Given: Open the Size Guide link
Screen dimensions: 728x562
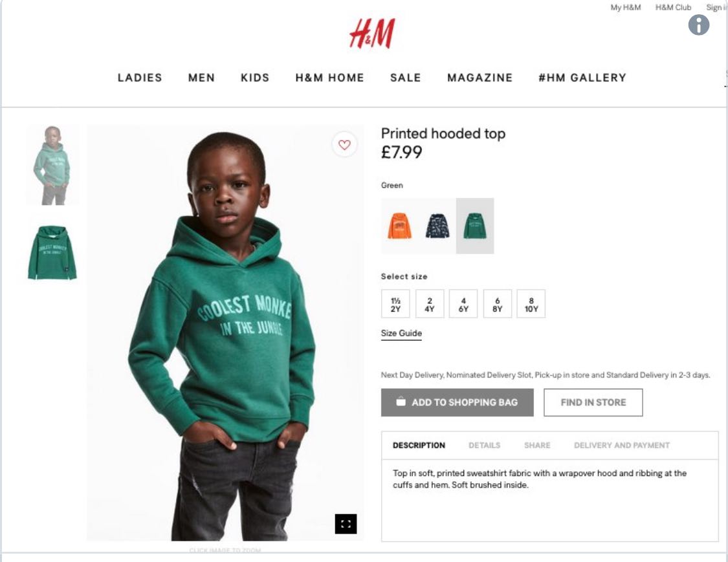Looking at the screenshot, I should pos(402,334).
